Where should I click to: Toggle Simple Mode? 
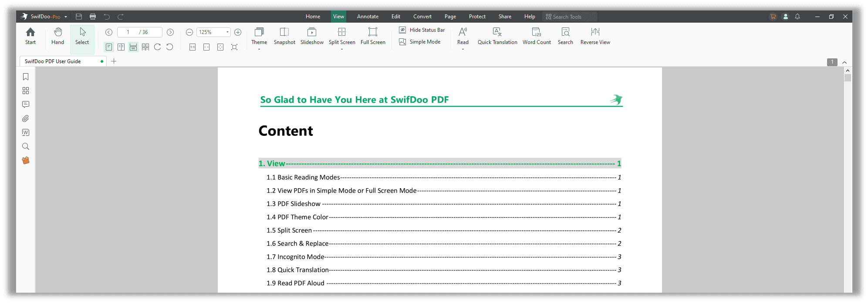[x=420, y=42]
